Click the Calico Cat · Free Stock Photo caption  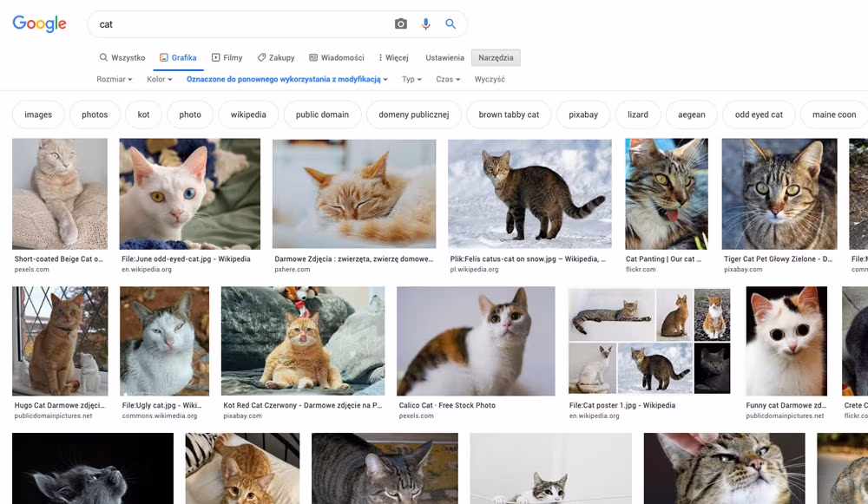447,405
